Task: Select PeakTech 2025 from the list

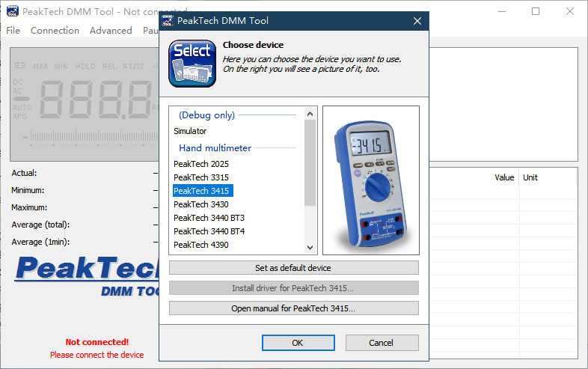Action: pyautogui.click(x=201, y=164)
